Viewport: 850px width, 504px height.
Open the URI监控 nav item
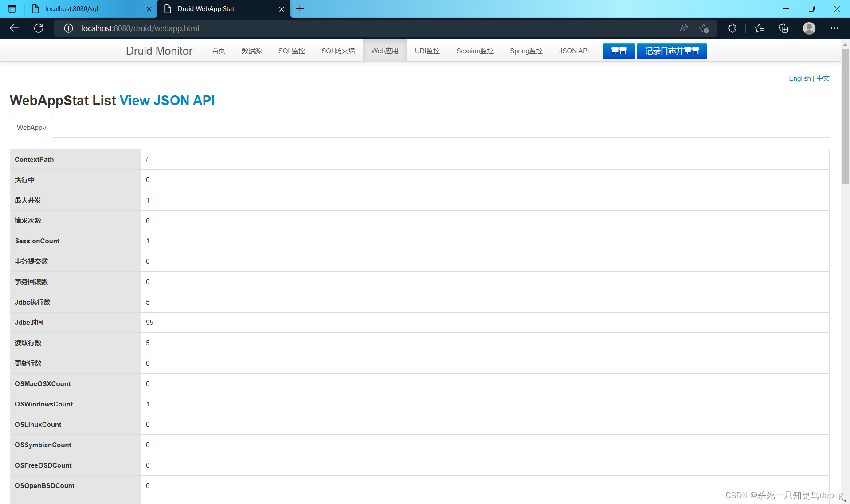pos(427,51)
